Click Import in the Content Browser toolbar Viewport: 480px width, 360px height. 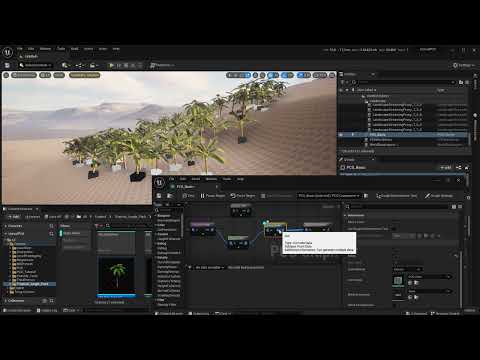[33, 217]
